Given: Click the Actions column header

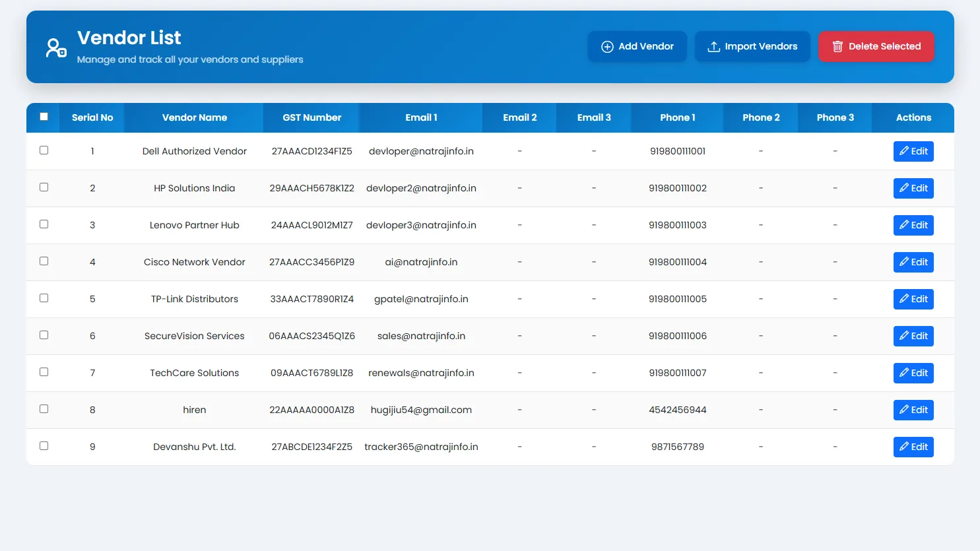Looking at the screenshot, I should (x=913, y=117).
